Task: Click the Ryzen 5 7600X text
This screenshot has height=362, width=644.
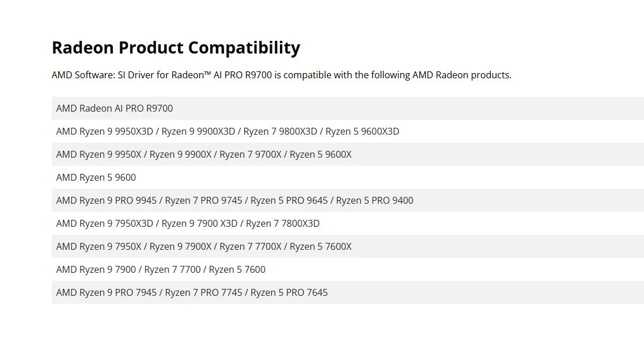Action: pos(321,246)
